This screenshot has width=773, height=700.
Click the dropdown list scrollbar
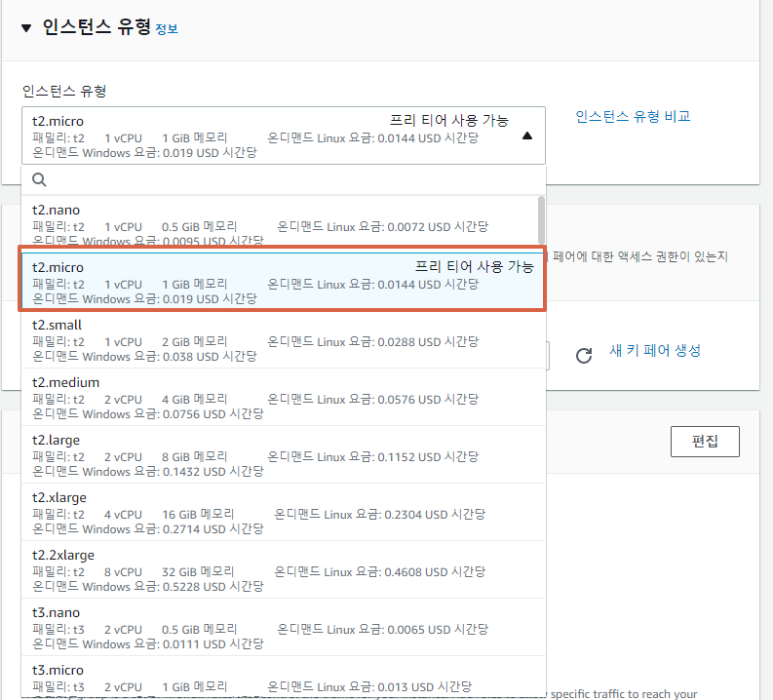(541, 220)
